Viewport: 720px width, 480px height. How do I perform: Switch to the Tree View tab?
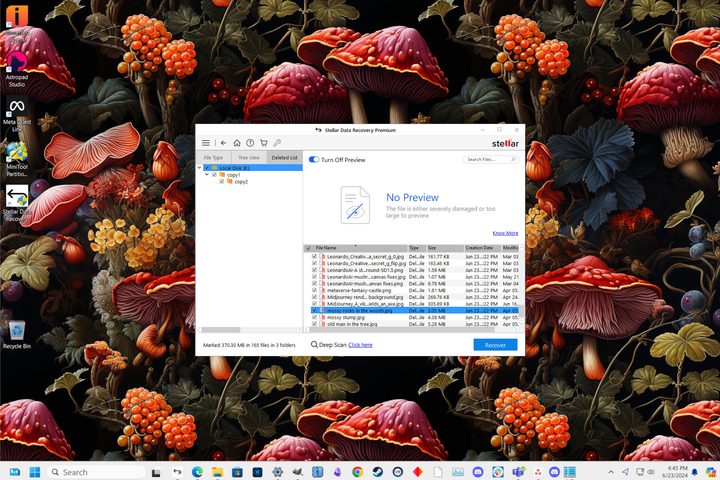249,158
